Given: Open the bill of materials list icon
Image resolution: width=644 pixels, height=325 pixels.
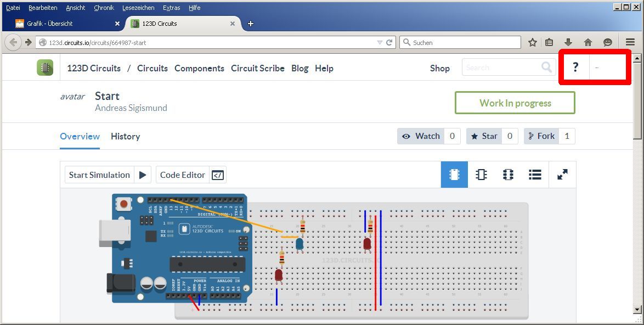Looking at the screenshot, I should coord(535,175).
